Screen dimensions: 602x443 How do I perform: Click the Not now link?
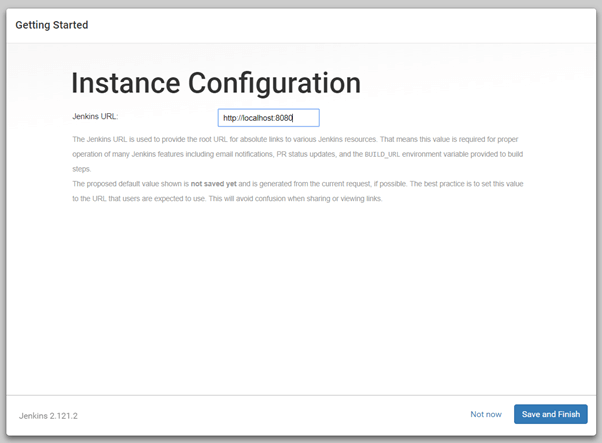coord(486,414)
